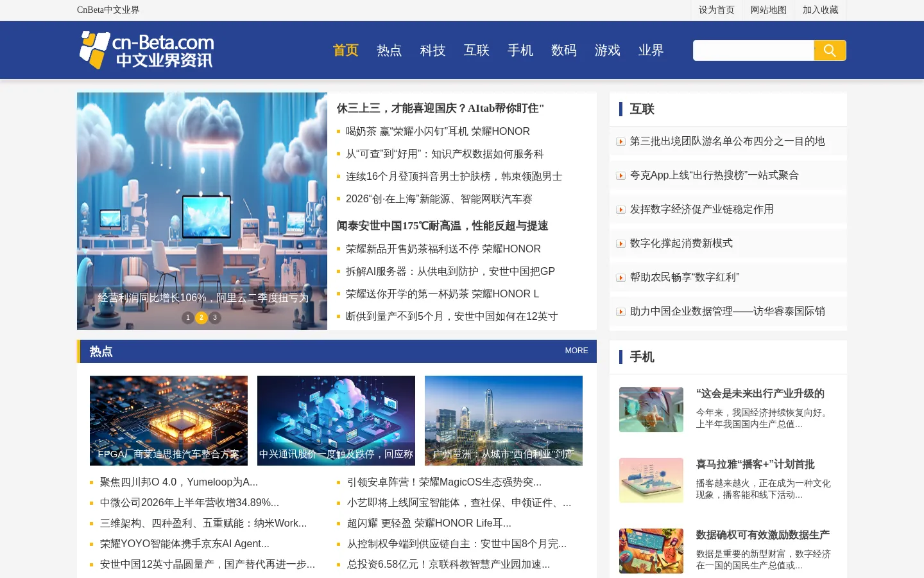Open sidebar link 第三批出境团队游名单公布
This screenshot has height=578, width=924.
pyautogui.click(x=728, y=141)
